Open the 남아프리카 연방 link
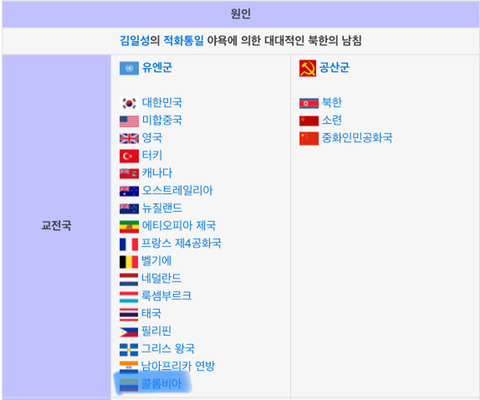Image resolution: width=480 pixels, height=400 pixels. pos(178,366)
